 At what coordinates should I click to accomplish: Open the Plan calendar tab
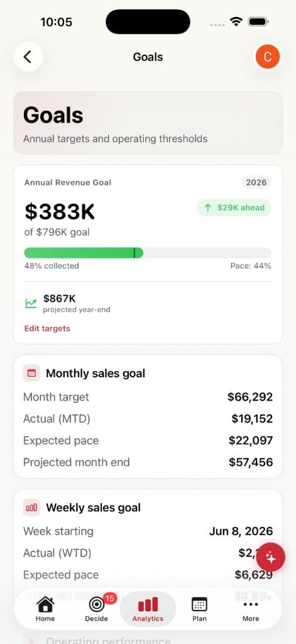[199, 609]
